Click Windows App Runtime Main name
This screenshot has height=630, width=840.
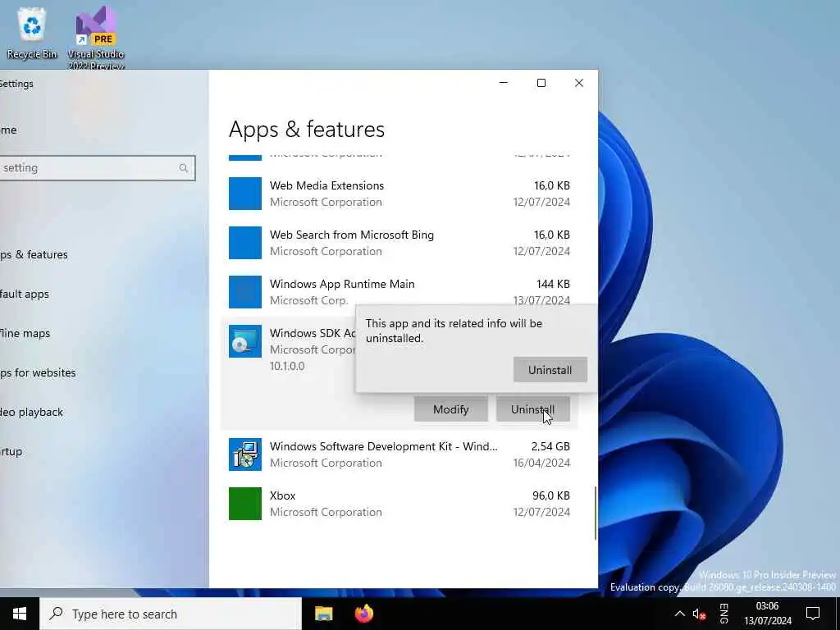(x=342, y=284)
